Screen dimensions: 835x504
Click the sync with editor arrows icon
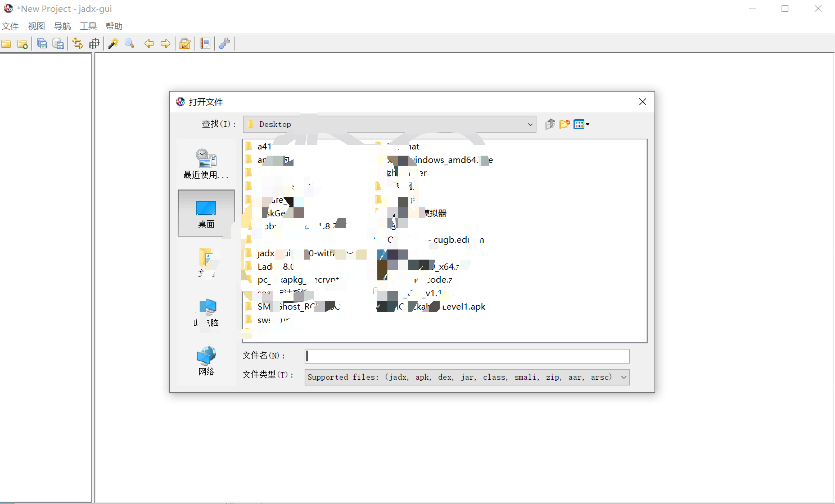tap(78, 44)
